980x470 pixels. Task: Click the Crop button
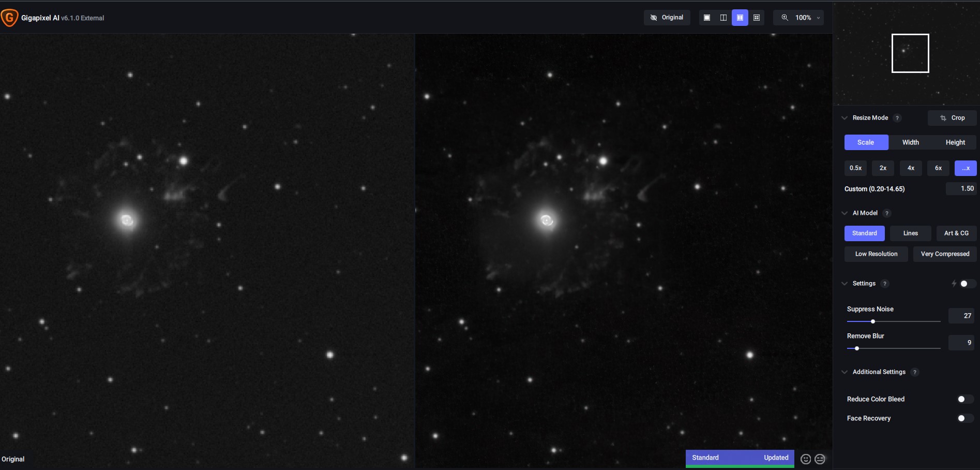pyautogui.click(x=952, y=118)
